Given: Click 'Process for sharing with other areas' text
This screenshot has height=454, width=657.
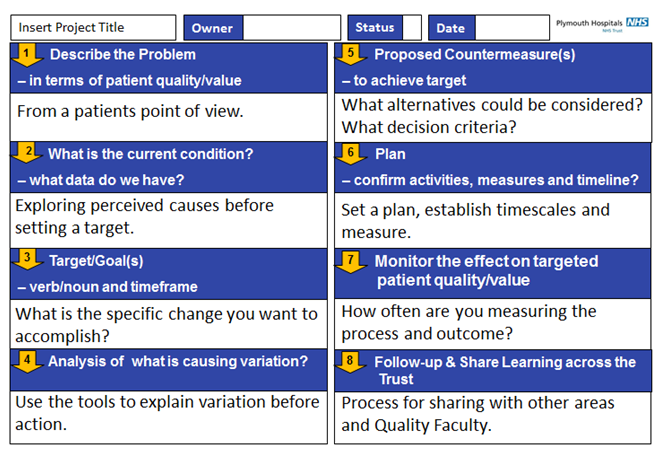Looking at the screenshot, I should [478, 403].
